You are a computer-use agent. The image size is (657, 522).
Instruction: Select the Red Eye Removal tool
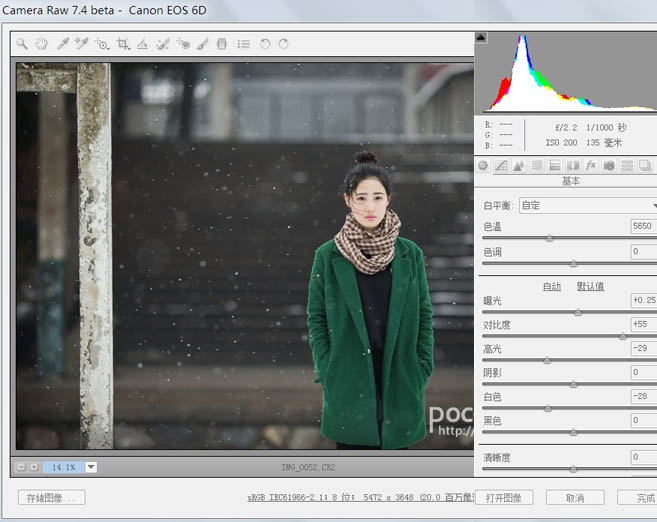(x=184, y=44)
